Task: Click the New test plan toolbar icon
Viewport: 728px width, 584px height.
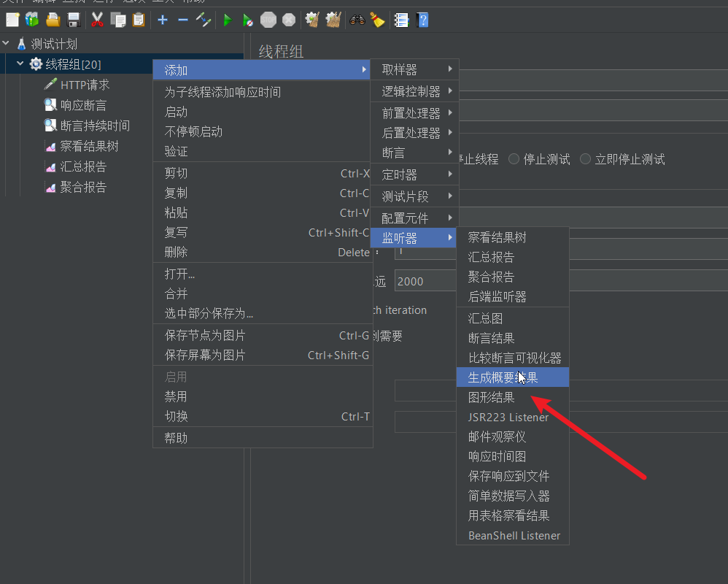Action: [12, 20]
